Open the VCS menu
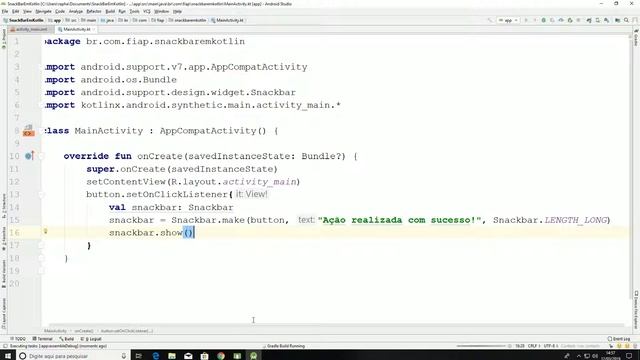The width and height of the screenshot is (640, 360). [x=147, y=11]
